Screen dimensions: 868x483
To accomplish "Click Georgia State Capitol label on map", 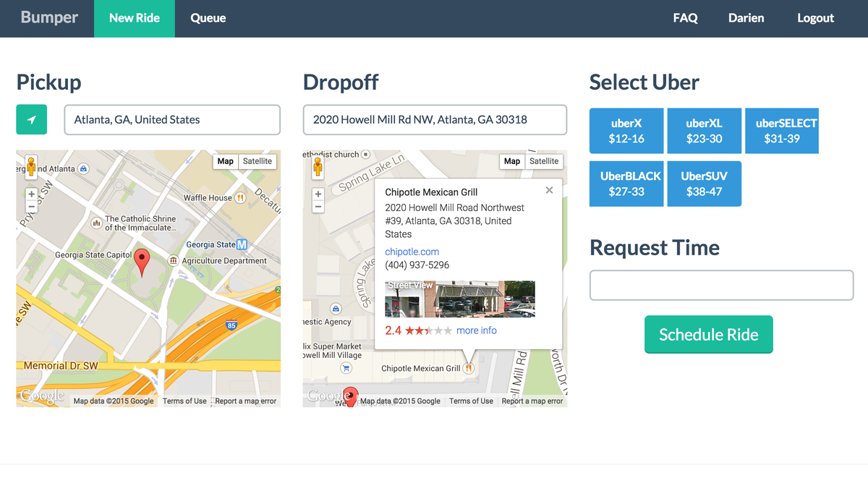I will pyautogui.click(x=93, y=255).
